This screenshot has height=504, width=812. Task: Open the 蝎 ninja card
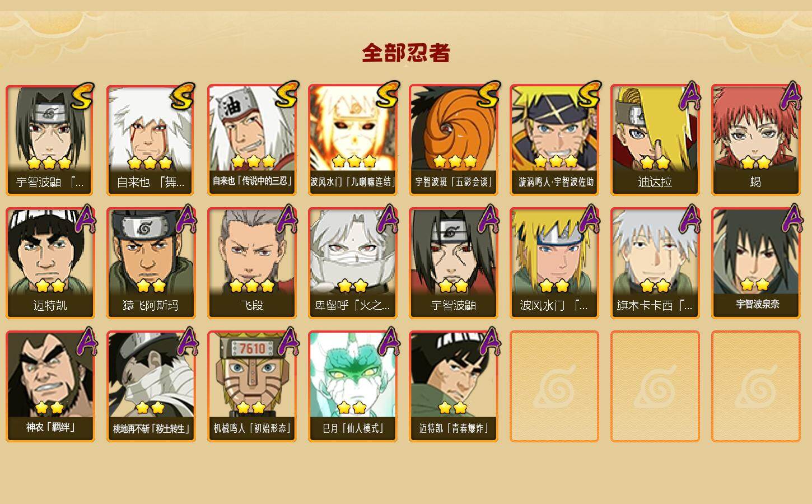(755, 140)
